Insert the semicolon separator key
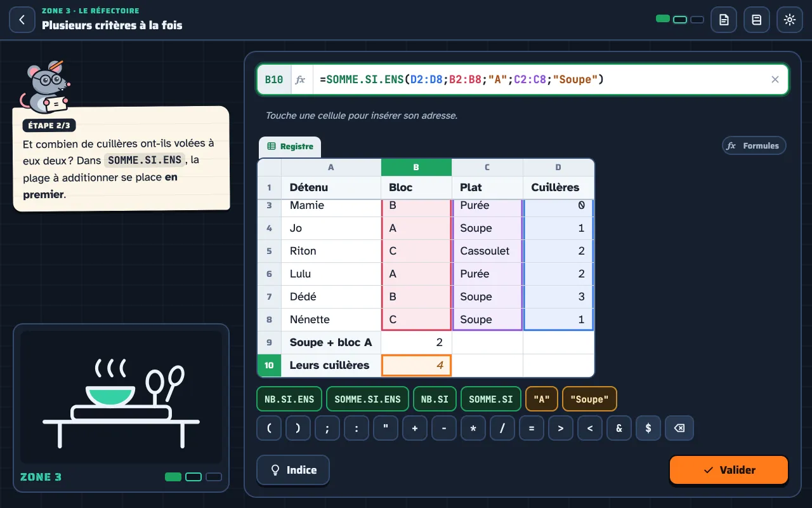Screen dimensions: 812x508 coord(327,428)
